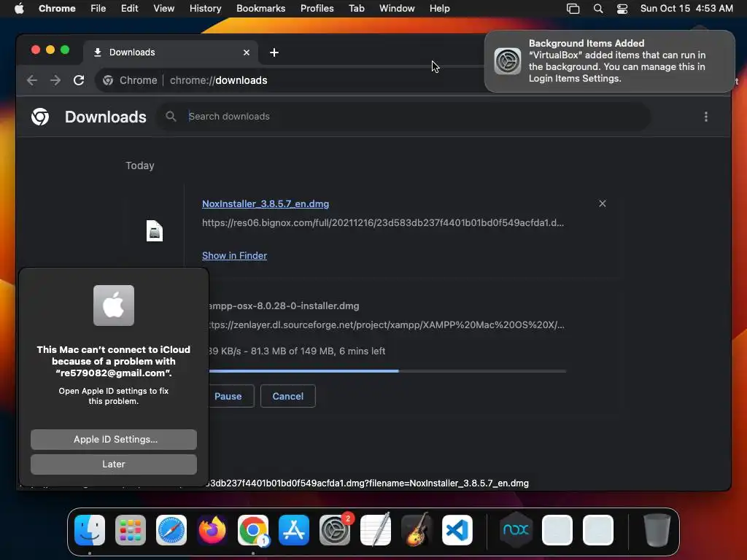This screenshot has height=560, width=747.
Task: Open GarageBand from the Dock
Action: point(417,530)
